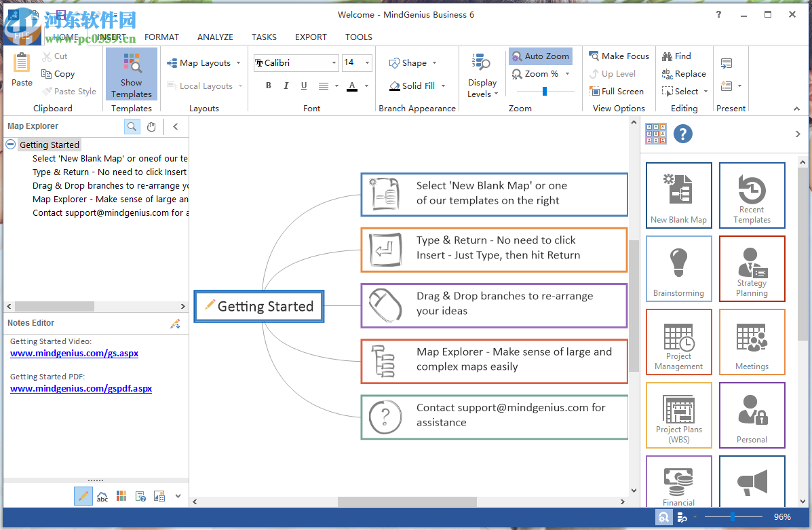Collapse the Getting Started tree node

(x=10, y=145)
